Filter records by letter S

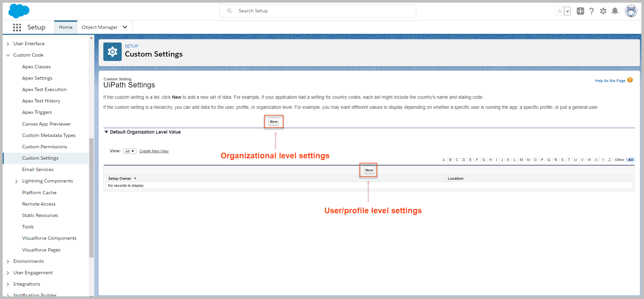(562, 160)
